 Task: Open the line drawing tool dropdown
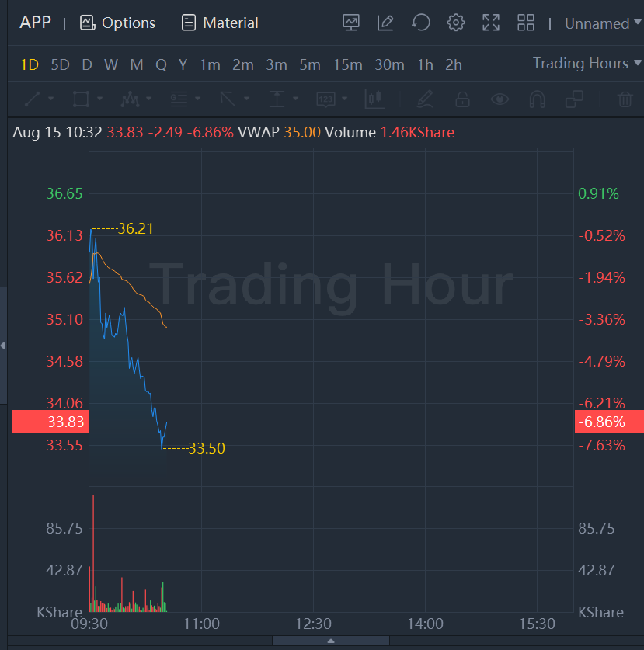tap(38, 99)
